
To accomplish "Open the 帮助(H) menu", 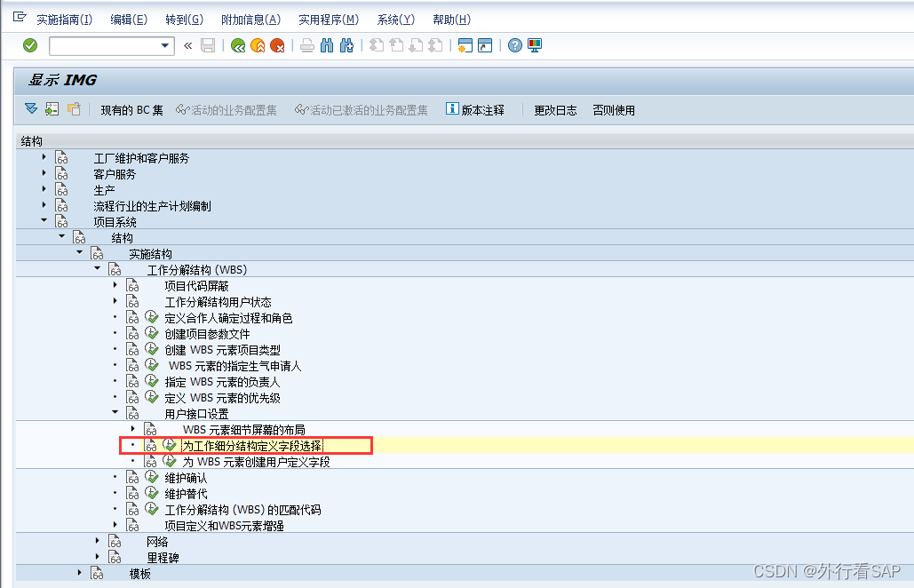I will pyautogui.click(x=451, y=20).
